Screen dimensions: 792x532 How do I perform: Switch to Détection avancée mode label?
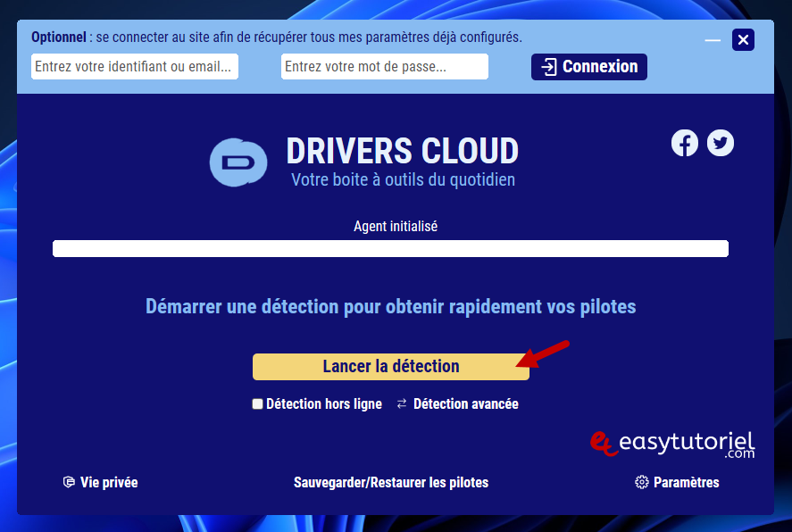point(465,404)
